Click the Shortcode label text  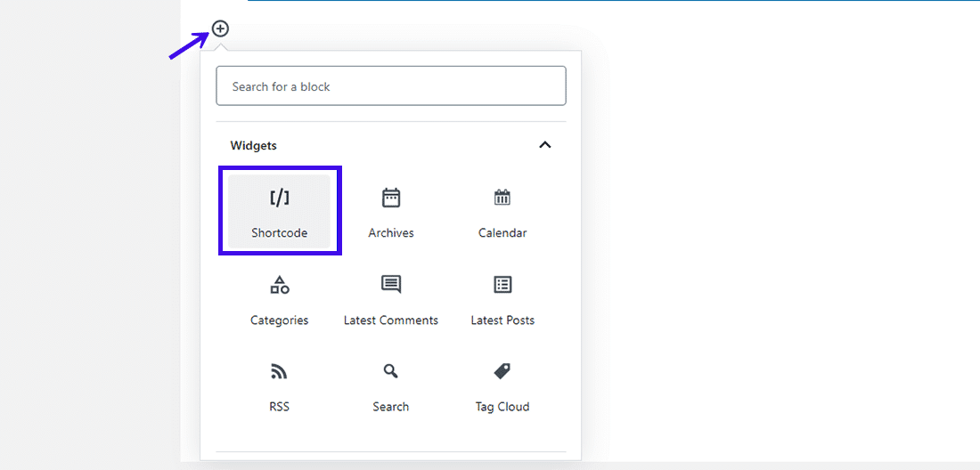click(x=280, y=233)
